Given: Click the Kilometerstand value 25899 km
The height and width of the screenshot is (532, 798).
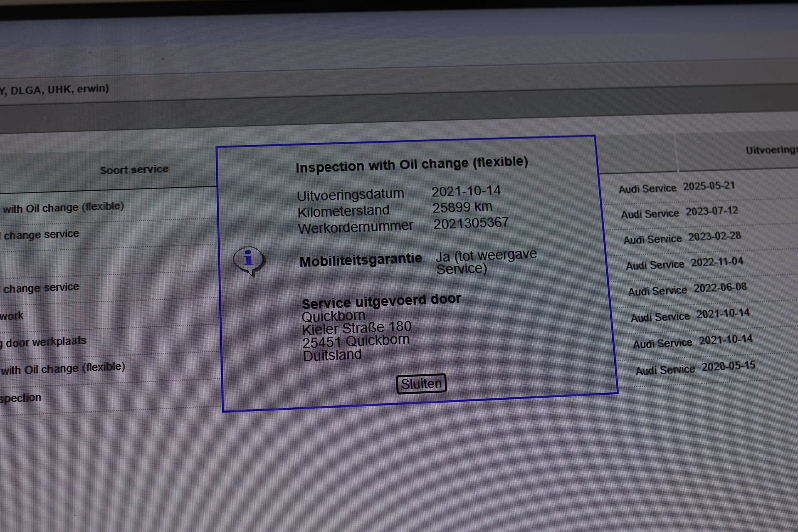Looking at the screenshot, I should point(462,207).
